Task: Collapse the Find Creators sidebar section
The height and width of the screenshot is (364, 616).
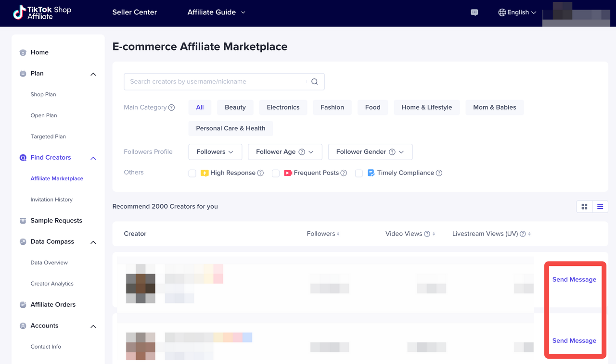Action: (93, 158)
